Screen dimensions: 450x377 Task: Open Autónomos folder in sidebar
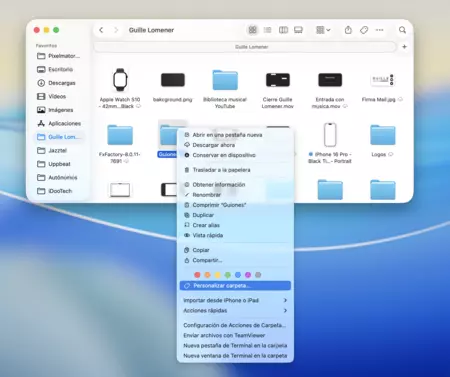tap(59, 177)
